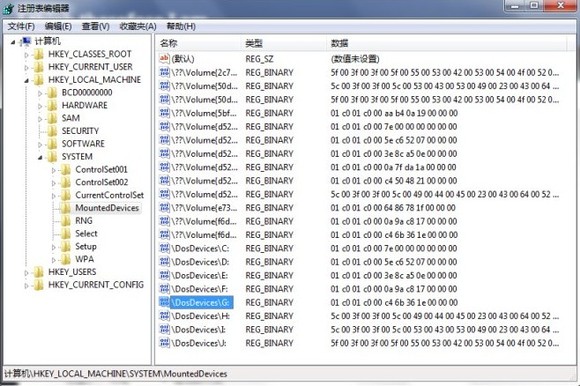Open the 文件(F) menu
This screenshot has height=386, width=580.
click(21, 26)
